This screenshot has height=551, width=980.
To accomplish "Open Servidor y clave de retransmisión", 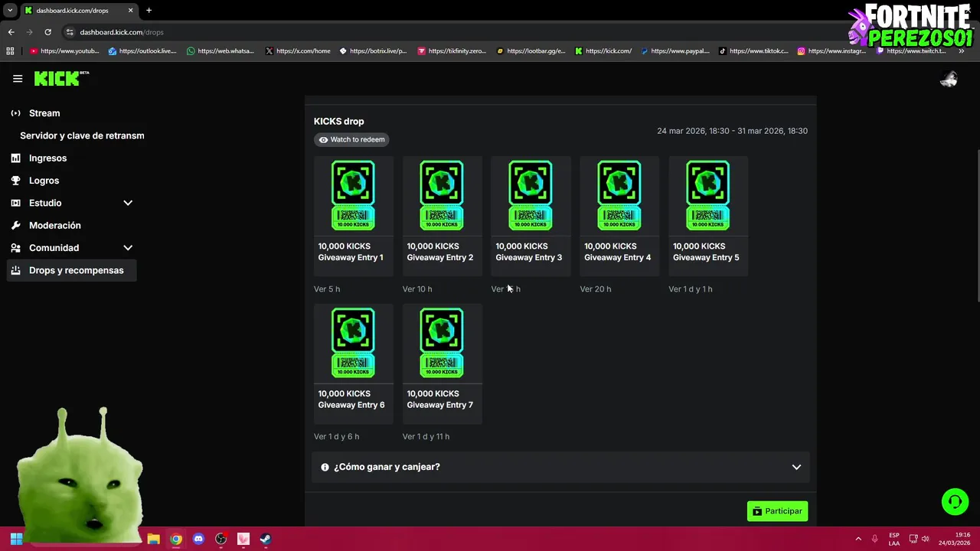I will (x=82, y=135).
